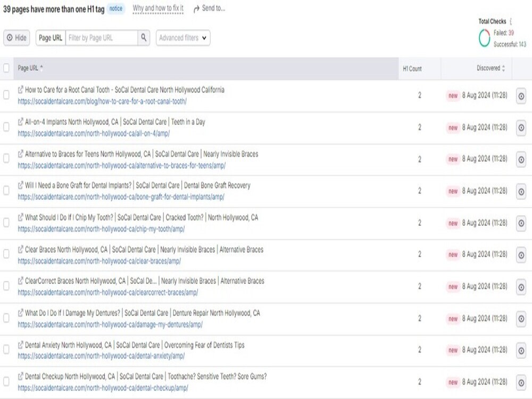Open the Advanced filters dropdown

183,38
